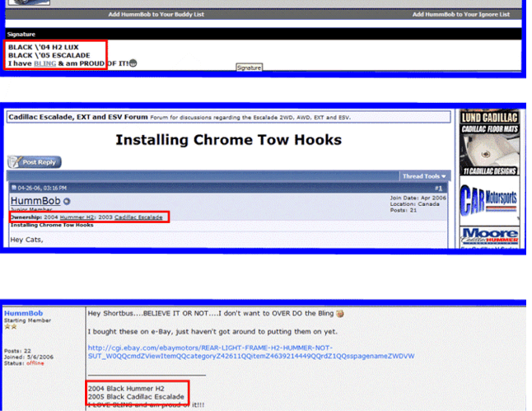The width and height of the screenshot is (532, 411).
Task: Select the Status: offline text
Action: point(24,363)
